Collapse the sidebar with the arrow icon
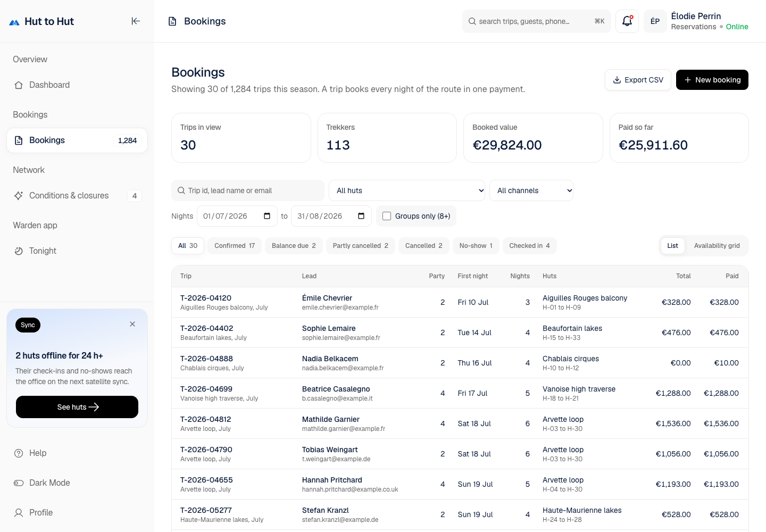 (136, 21)
